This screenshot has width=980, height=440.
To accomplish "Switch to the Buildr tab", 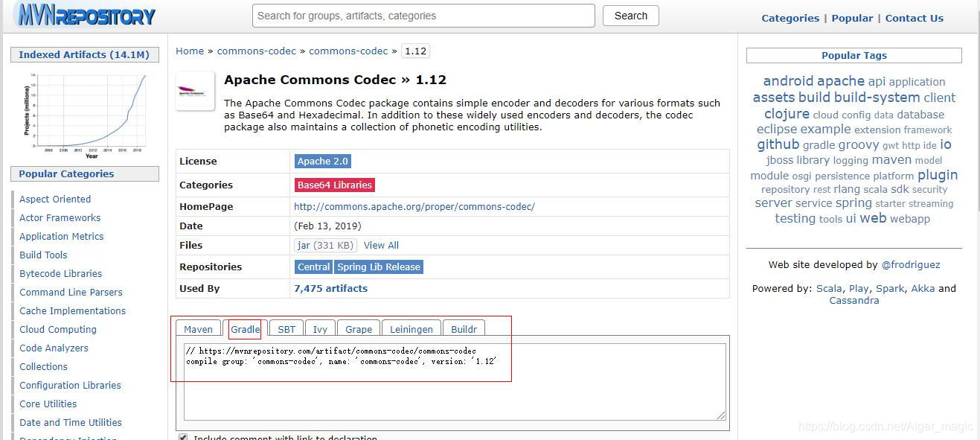I will (x=464, y=329).
